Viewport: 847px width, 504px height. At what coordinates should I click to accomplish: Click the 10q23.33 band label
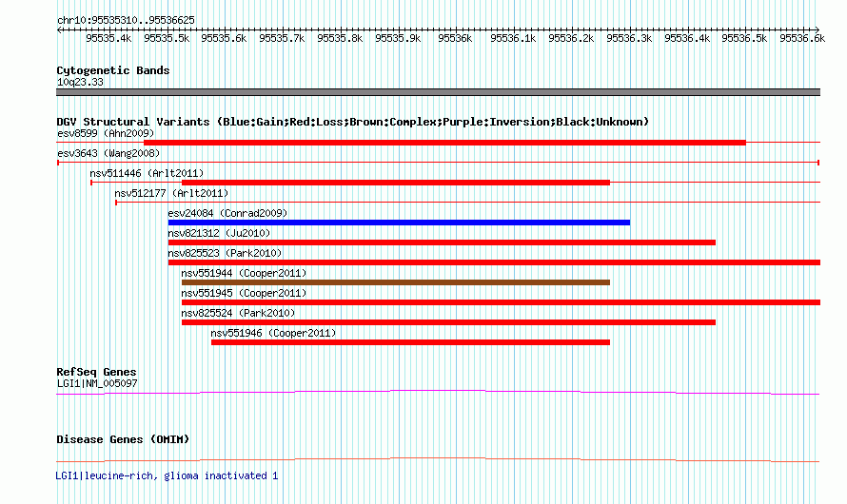[80, 82]
